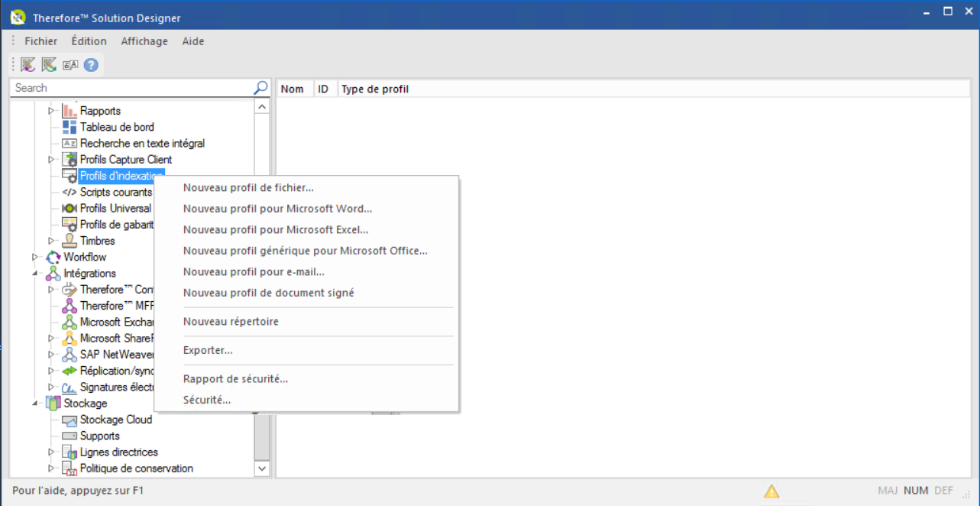Viewport: 980px width, 506px height.
Task: Click the Signatures électroniques icon
Action: 70,387
